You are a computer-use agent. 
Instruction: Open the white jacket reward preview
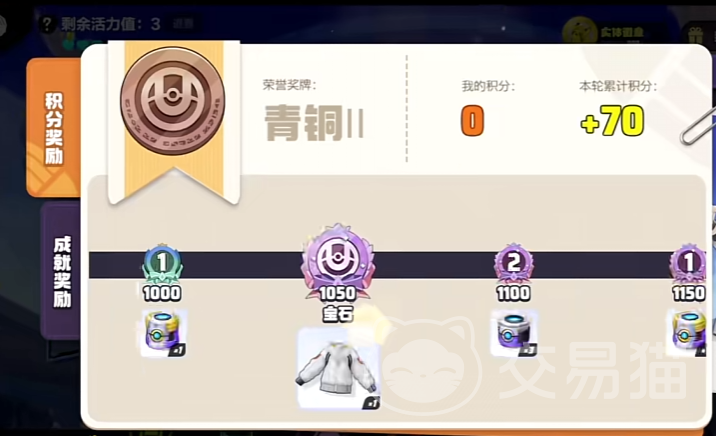[x=338, y=368]
